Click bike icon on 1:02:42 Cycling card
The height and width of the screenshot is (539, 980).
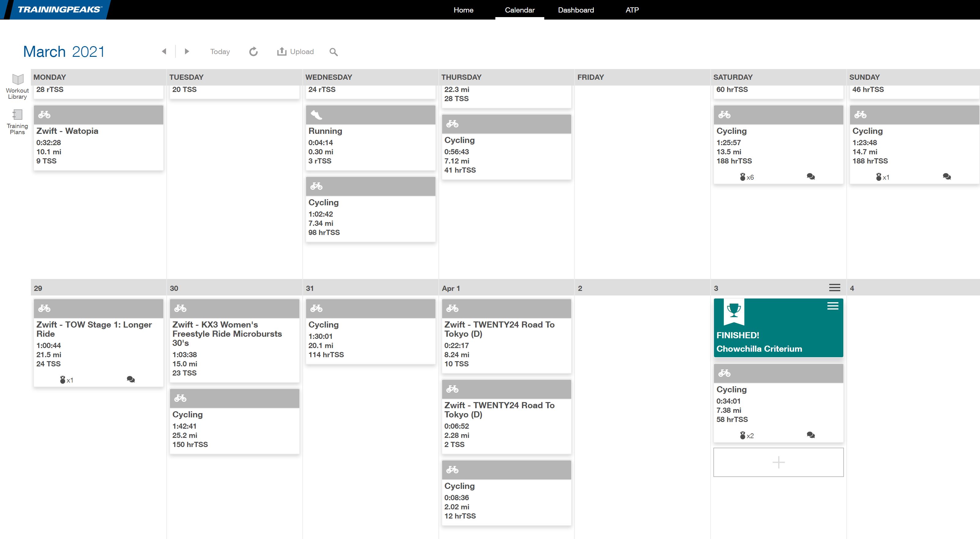[x=316, y=186]
